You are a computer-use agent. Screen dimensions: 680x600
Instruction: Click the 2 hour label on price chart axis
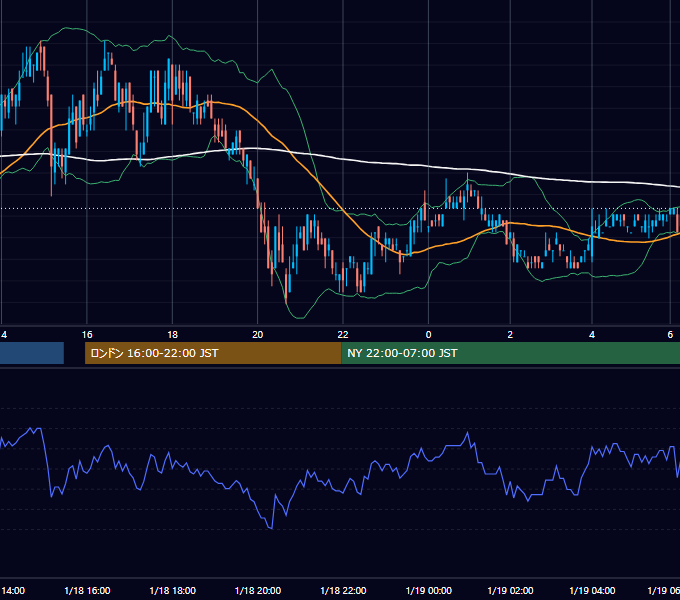click(x=510, y=335)
